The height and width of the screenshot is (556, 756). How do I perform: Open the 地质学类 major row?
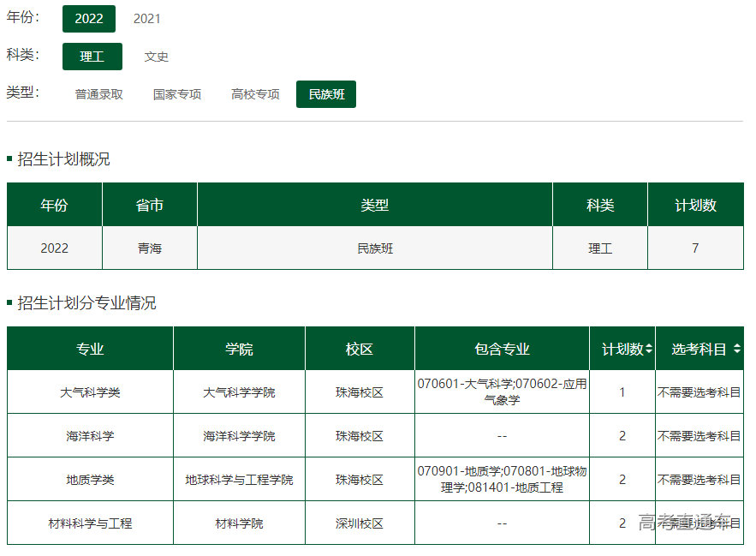point(90,480)
